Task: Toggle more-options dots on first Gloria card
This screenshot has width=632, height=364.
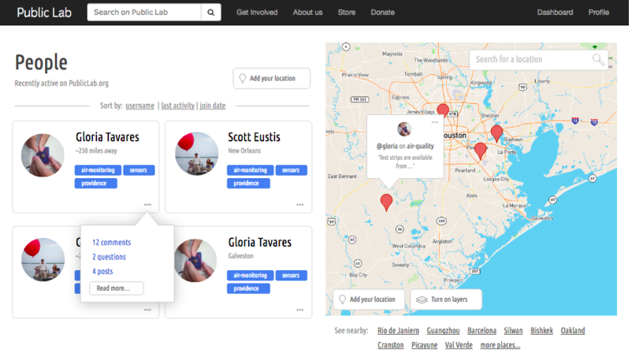Action: coord(147,205)
